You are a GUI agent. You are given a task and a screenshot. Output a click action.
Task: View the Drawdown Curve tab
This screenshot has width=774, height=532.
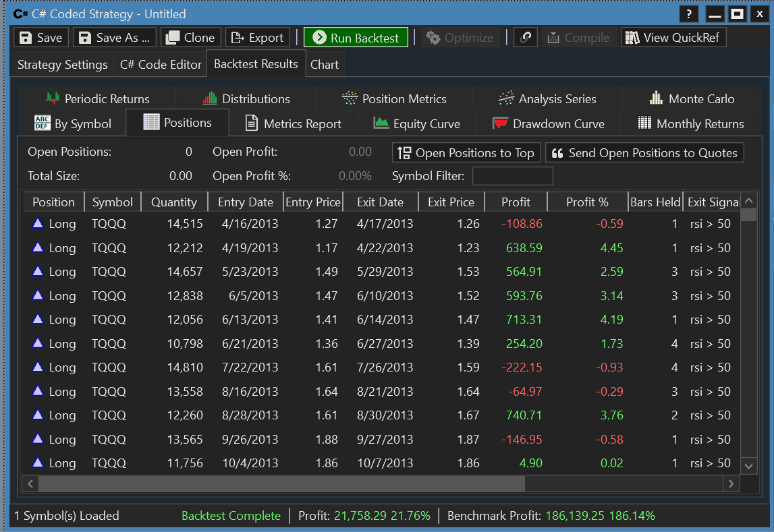(548, 124)
